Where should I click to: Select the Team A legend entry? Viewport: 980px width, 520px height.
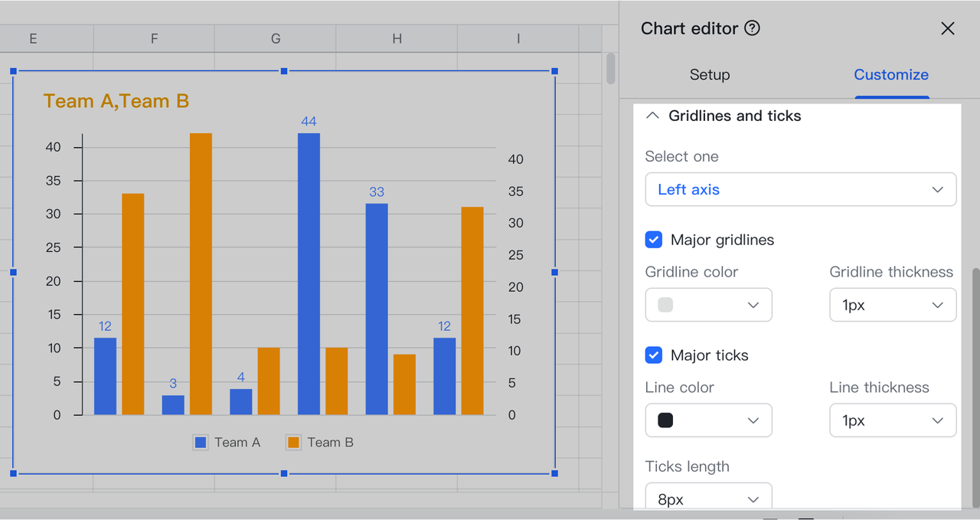tap(227, 442)
